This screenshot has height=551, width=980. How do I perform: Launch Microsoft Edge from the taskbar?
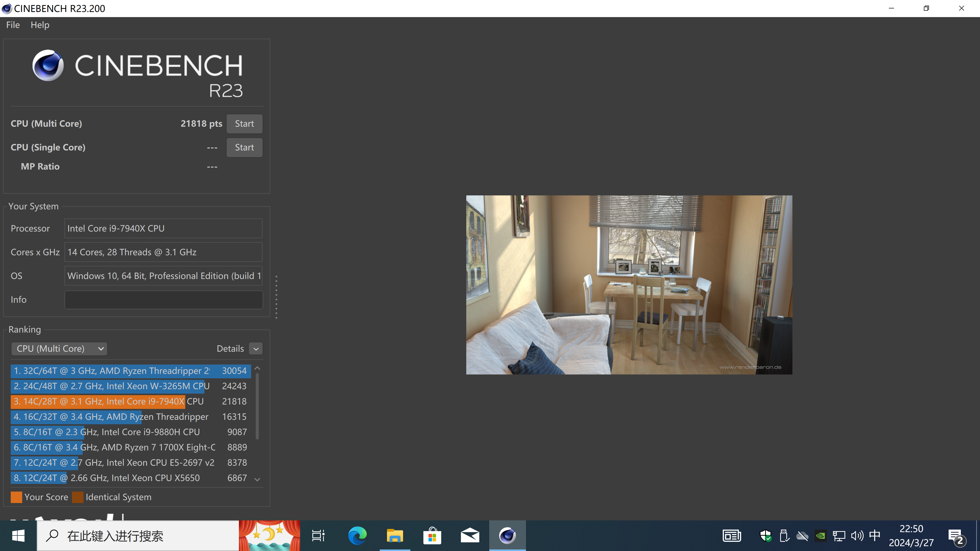tap(357, 536)
